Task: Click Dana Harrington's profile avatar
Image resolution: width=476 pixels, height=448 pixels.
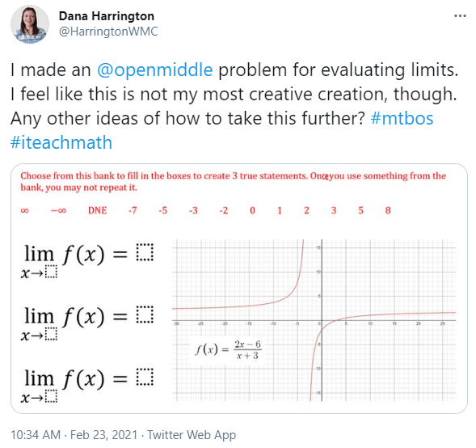Action: point(30,24)
